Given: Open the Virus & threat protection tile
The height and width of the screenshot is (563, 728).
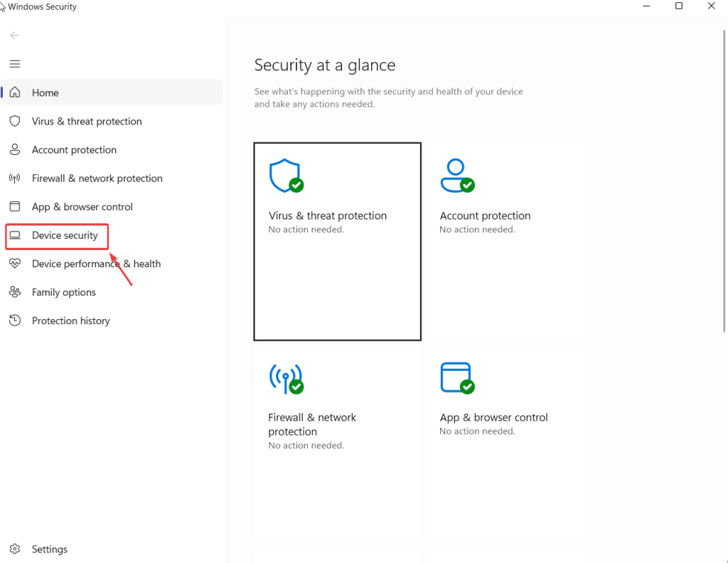Looking at the screenshot, I should 337,242.
